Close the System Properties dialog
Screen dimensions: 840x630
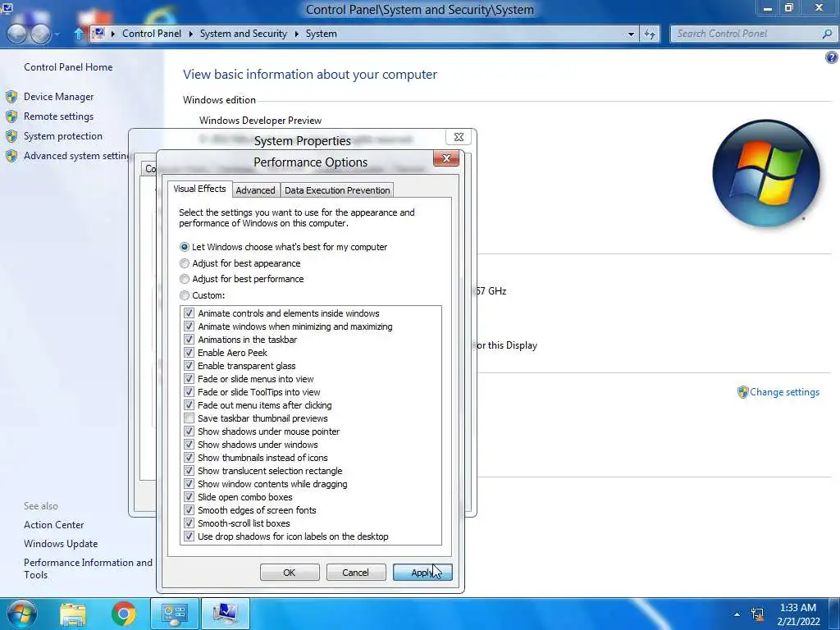pos(459,137)
